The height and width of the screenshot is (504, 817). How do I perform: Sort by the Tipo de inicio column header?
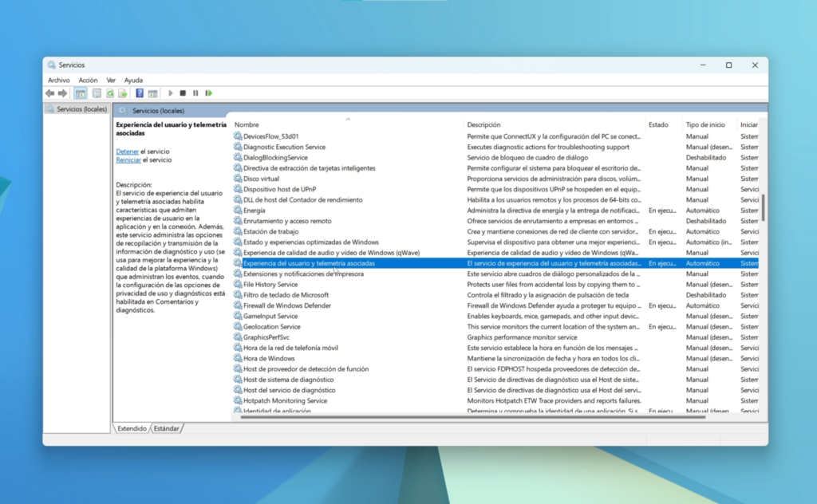[705, 124]
